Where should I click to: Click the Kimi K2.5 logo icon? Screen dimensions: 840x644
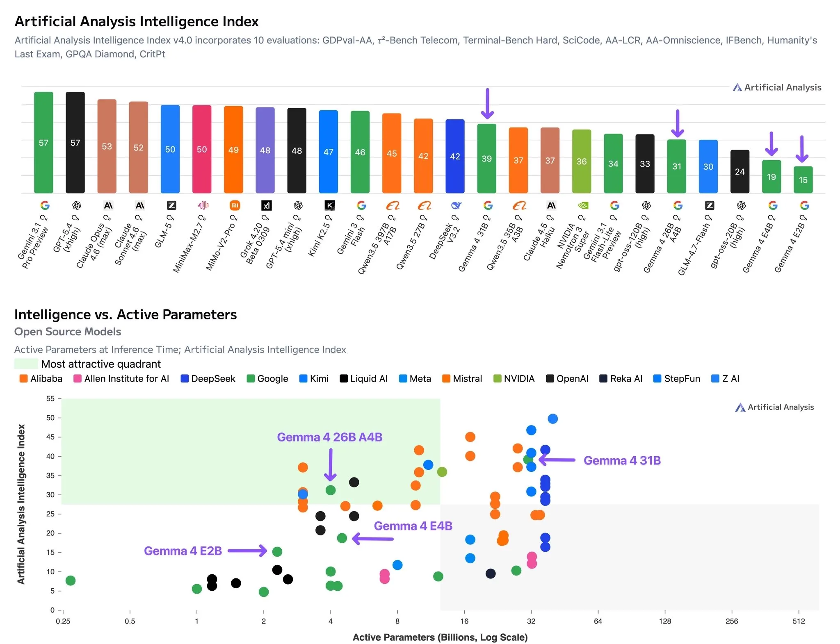coord(330,205)
